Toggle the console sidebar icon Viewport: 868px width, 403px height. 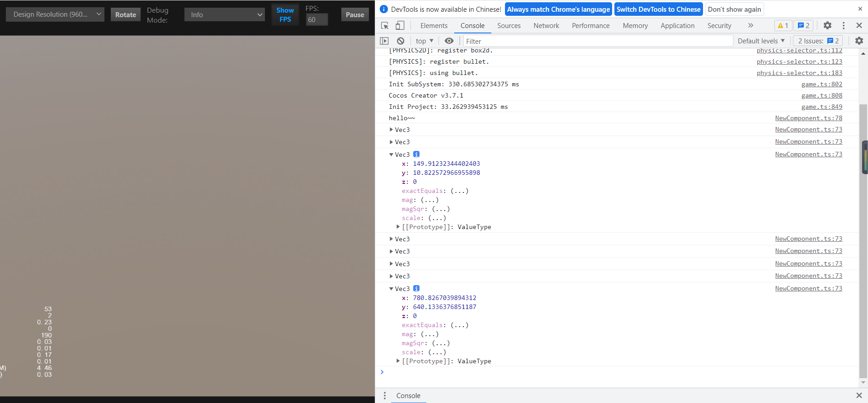click(384, 41)
